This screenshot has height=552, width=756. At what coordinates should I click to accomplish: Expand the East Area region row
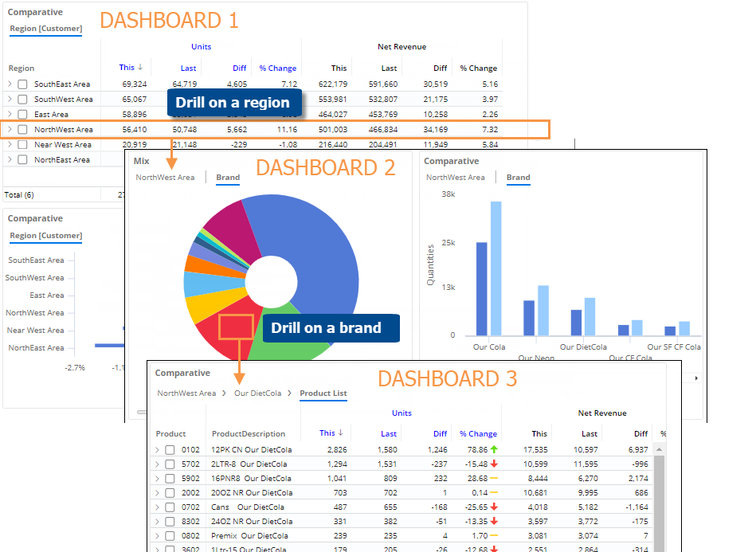tap(10, 115)
